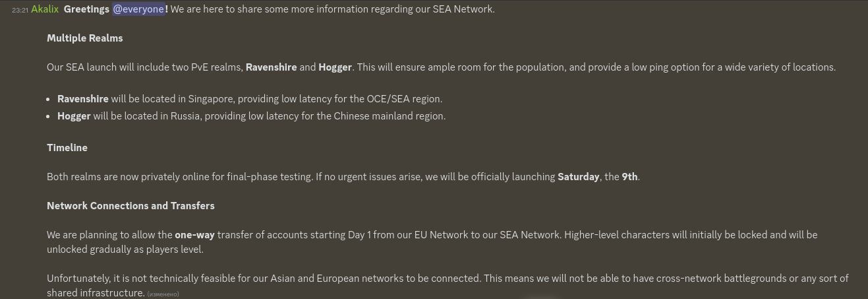The width and height of the screenshot is (868, 299).
Task: Open Akalix's user profile from the username
Action: tap(45, 9)
